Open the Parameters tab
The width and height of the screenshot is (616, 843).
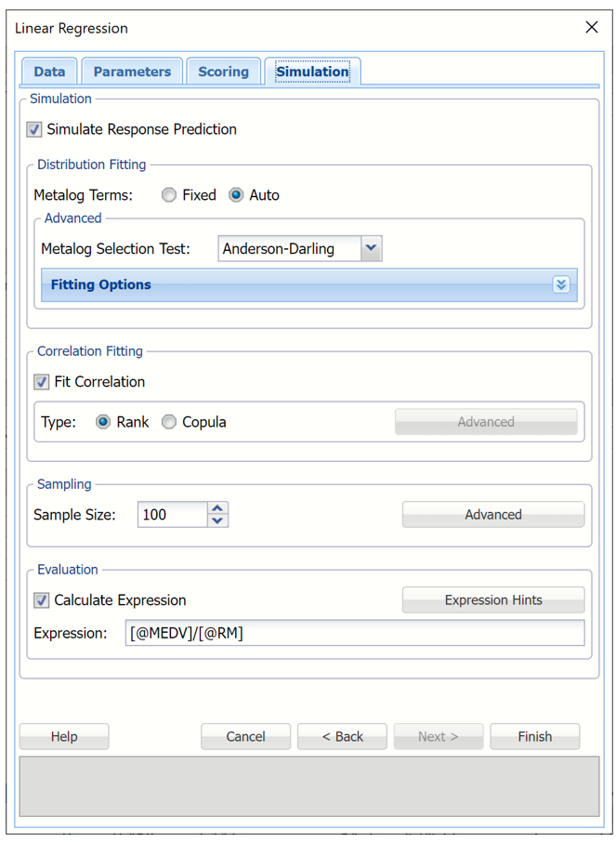pos(132,72)
